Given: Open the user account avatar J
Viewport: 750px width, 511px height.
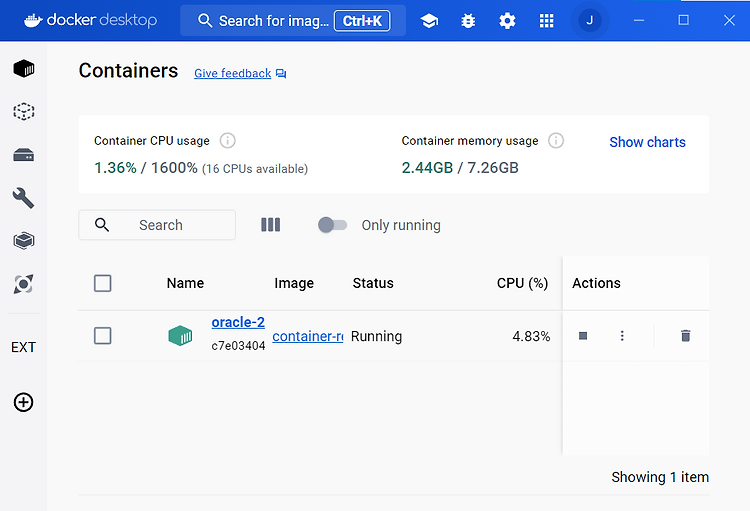Looking at the screenshot, I should pos(590,21).
